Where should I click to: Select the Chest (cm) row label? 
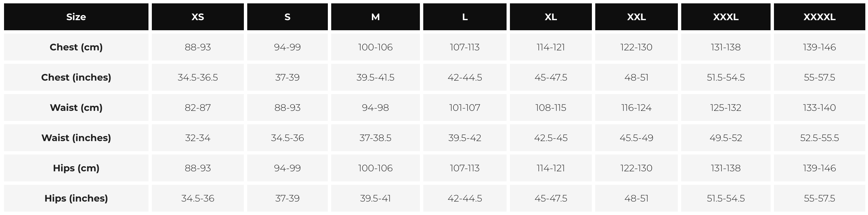tap(76, 47)
